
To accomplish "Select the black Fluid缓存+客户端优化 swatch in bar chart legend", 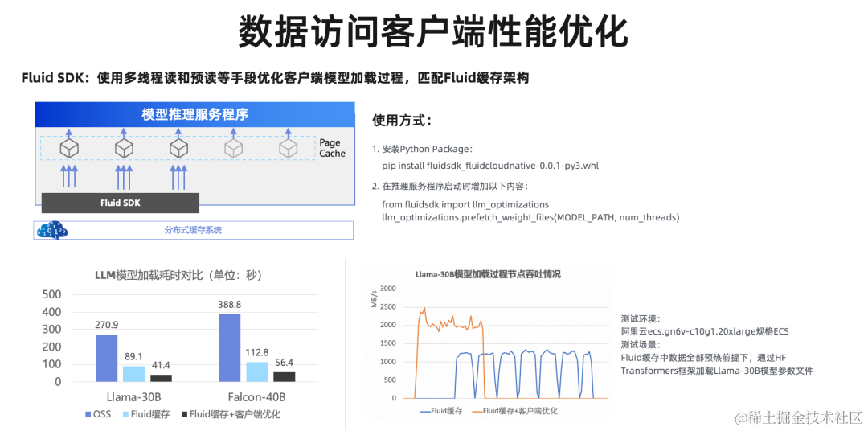I will click(x=183, y=414).
